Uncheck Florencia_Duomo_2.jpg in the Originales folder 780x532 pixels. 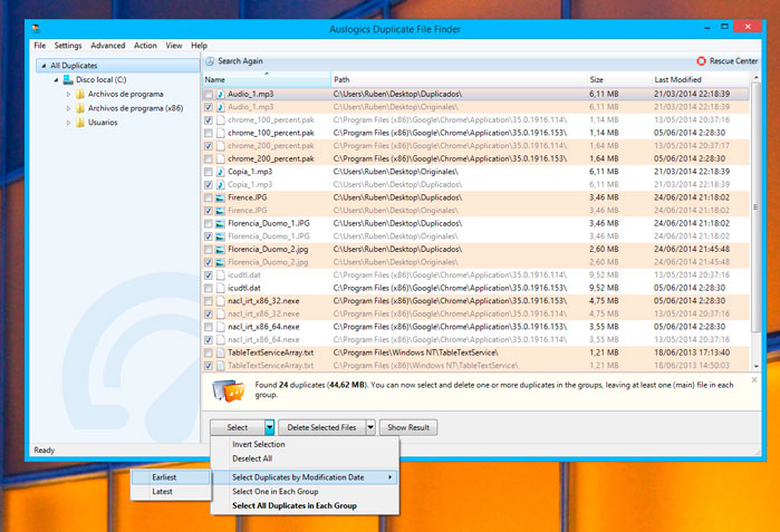click(x=208, y=262)
